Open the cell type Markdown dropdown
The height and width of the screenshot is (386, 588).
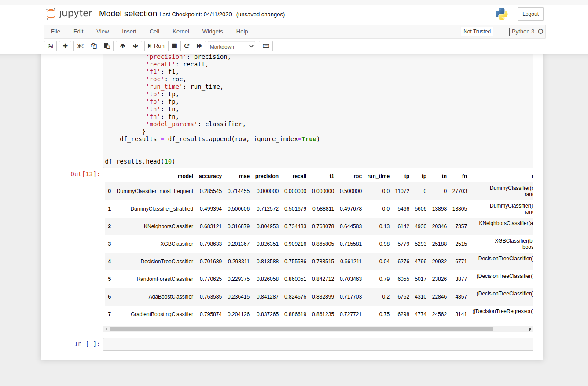[231, 47]
